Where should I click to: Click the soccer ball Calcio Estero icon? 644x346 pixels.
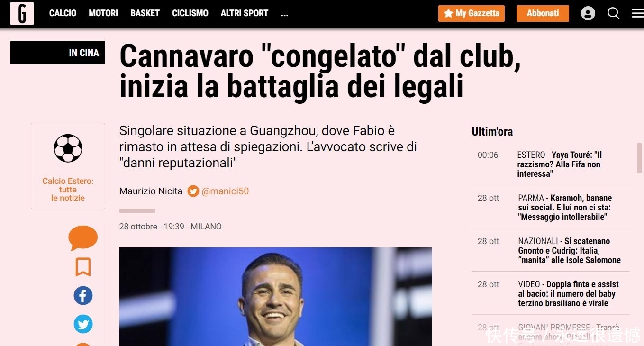[x=68, y=148]
